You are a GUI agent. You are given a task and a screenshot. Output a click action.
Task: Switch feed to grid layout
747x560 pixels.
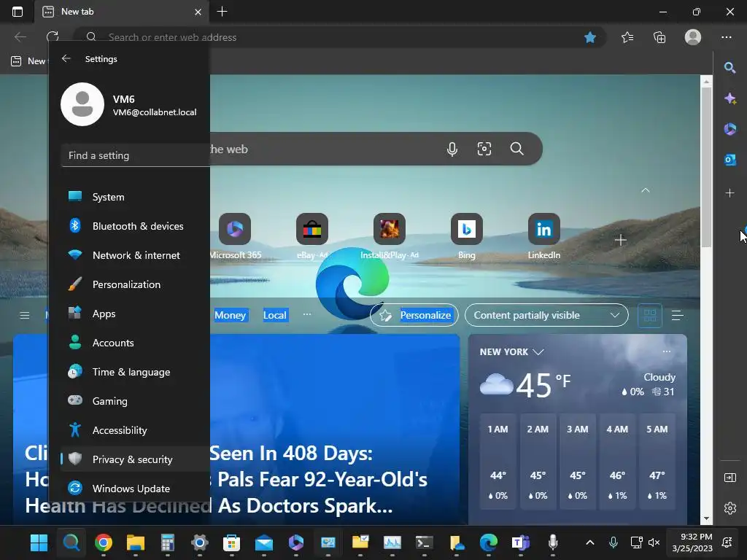(x=650, y=315)
